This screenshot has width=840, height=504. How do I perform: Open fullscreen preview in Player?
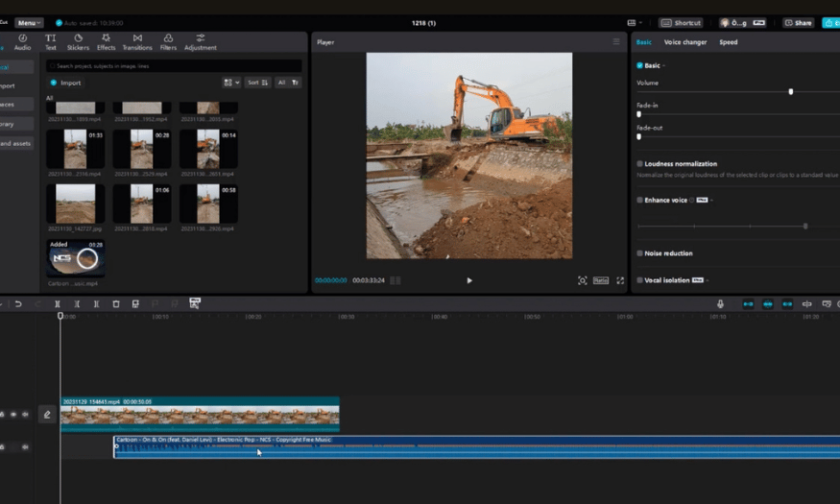pos(620,280)
